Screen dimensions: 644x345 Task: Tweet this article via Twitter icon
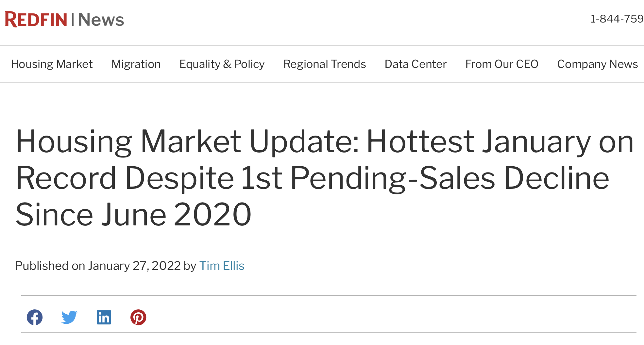point(69,317)
